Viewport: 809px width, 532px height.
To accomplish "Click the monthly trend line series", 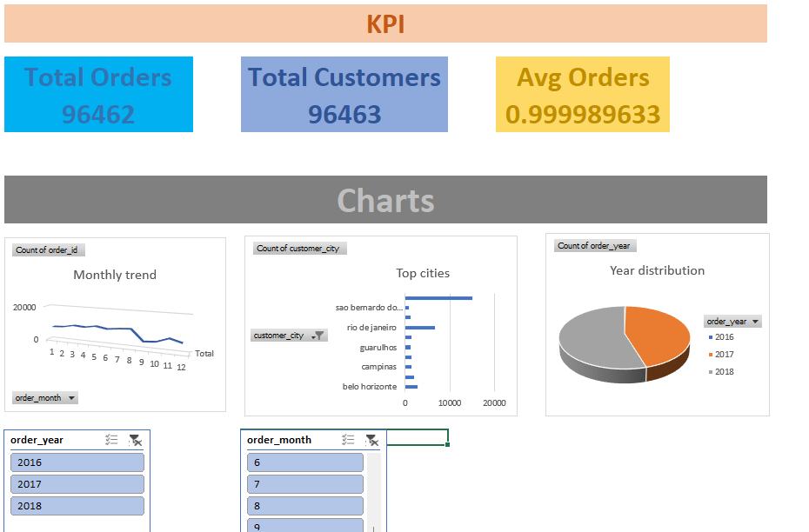I will pyautogui.click(x=118, y=328).
